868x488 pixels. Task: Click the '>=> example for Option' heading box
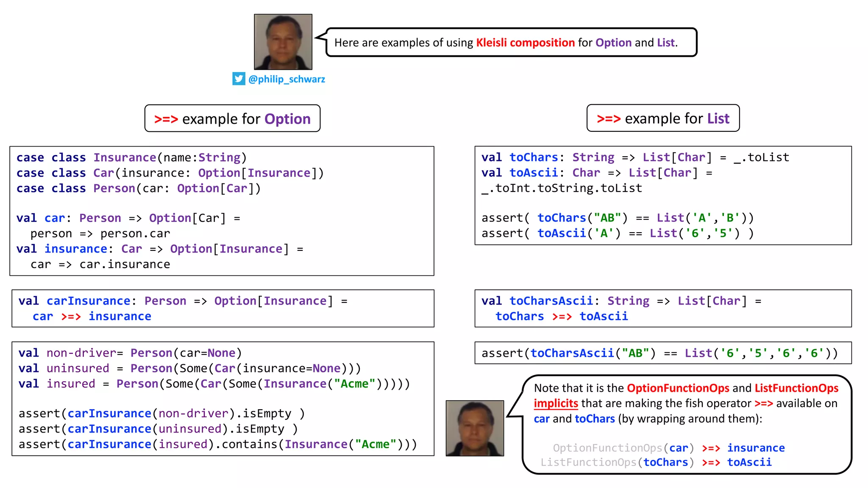point(232,119)
